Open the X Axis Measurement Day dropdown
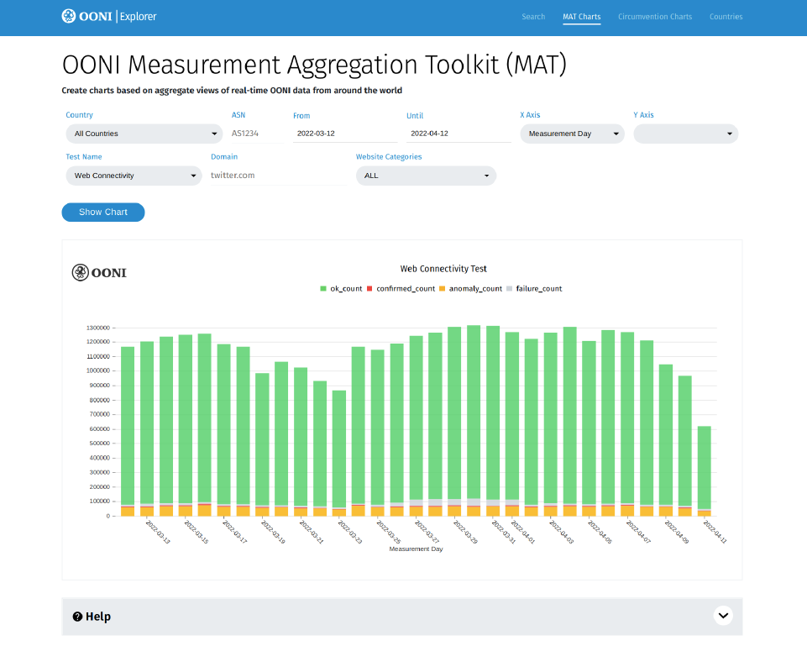The width and height of the screenshot is (807, 672). [x=572, y=134]
